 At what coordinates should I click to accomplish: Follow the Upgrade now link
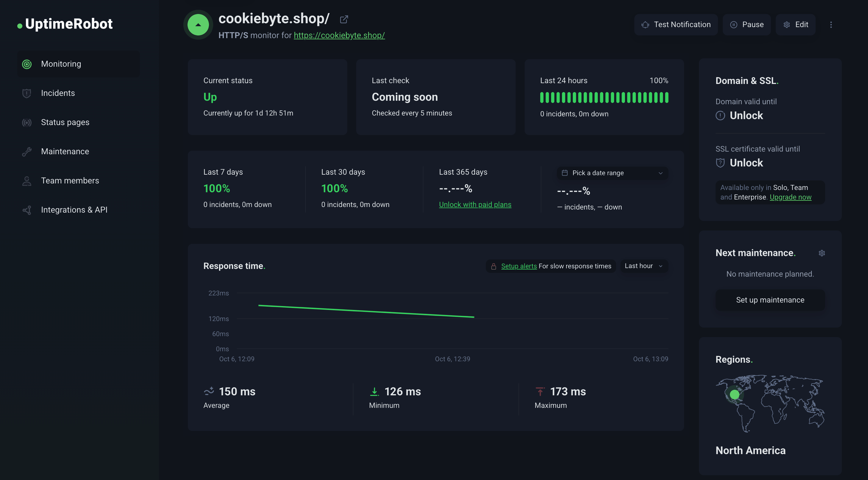(x=791, y=197)
